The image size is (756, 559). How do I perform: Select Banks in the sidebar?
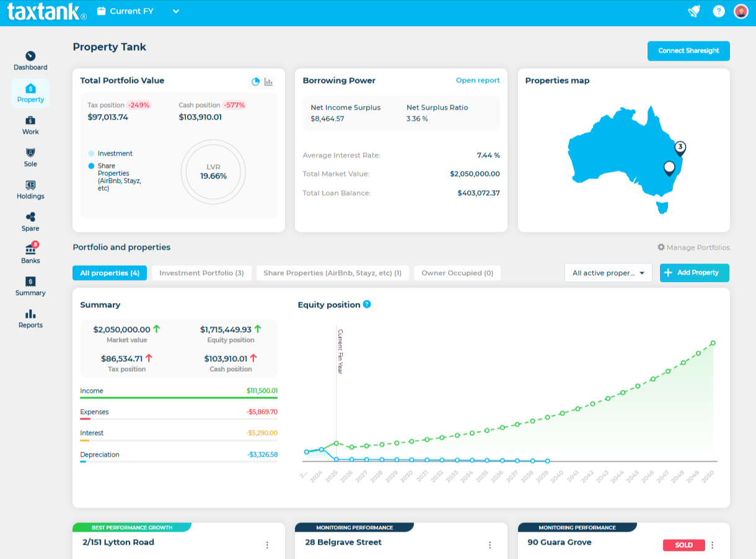coord(30,252)
